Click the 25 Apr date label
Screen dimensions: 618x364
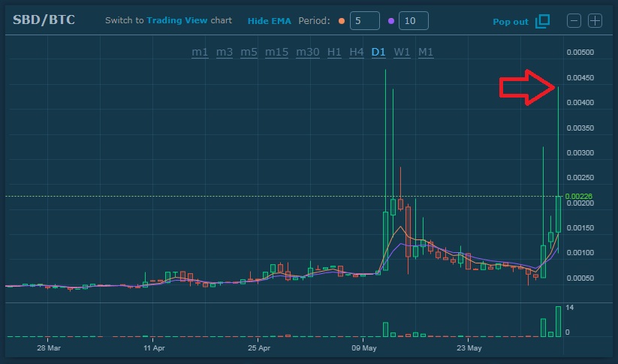pos(259,348)
